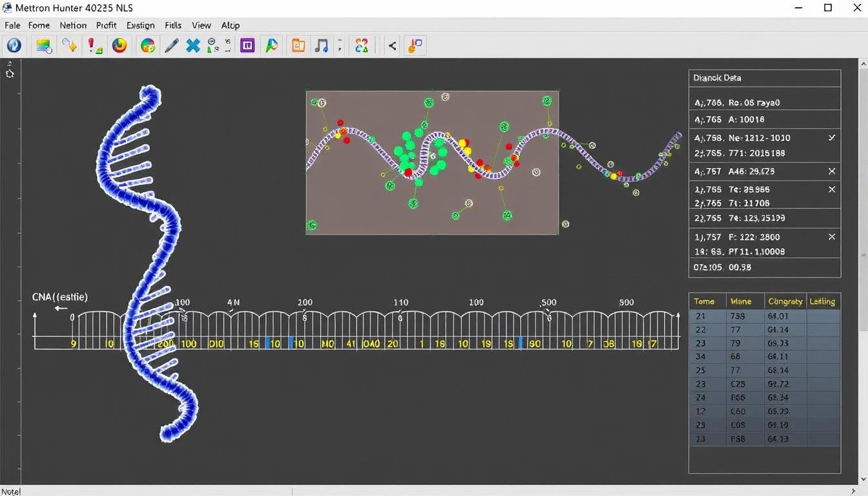Click the blue X cross tool

tap(193, 45)
